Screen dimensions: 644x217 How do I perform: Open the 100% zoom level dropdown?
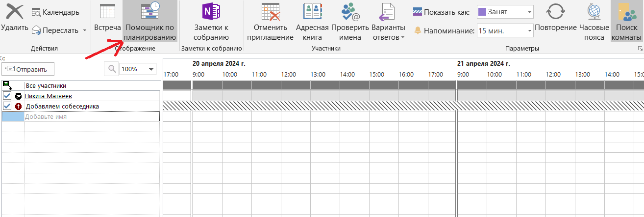(151, 69)
